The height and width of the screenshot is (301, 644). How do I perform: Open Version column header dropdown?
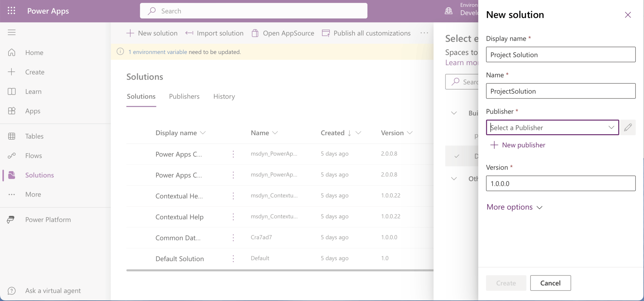[x=410, y=133]
